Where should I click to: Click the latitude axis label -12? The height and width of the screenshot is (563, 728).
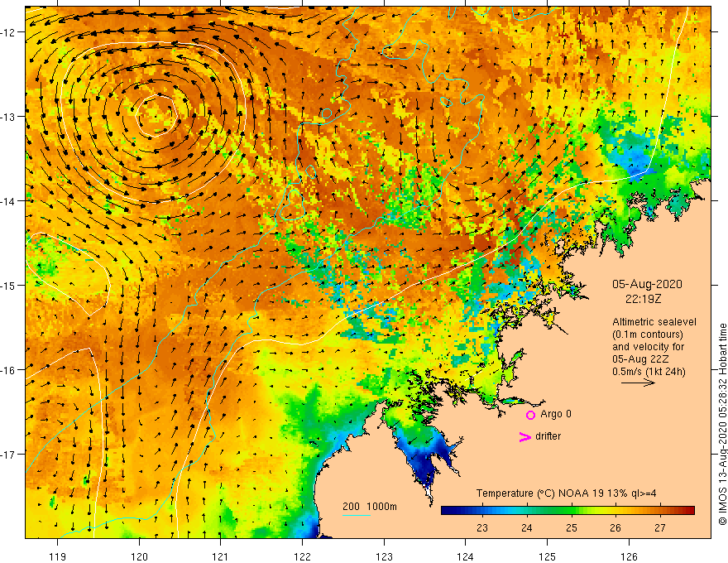[9, 32]
